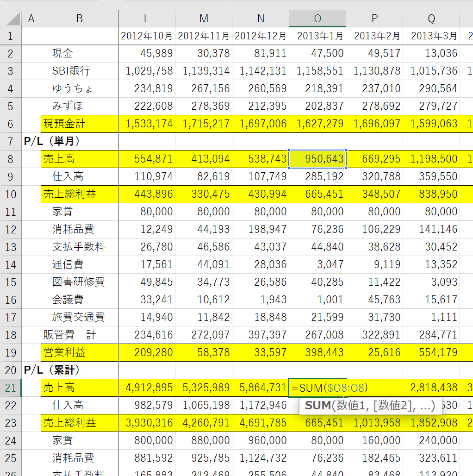
Task: Select the 現預金計 label cell
Action: point(79,124)
